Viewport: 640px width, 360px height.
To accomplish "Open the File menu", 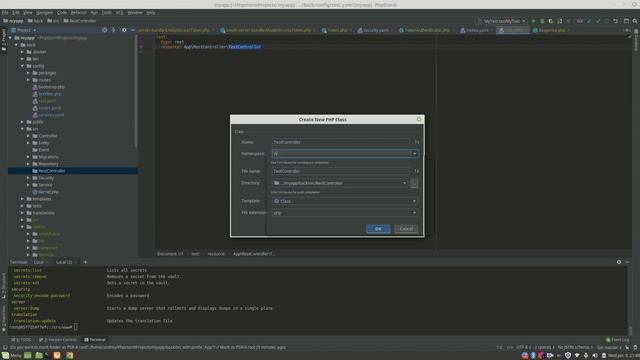I will pyautogui.click(x=5, y=13).
